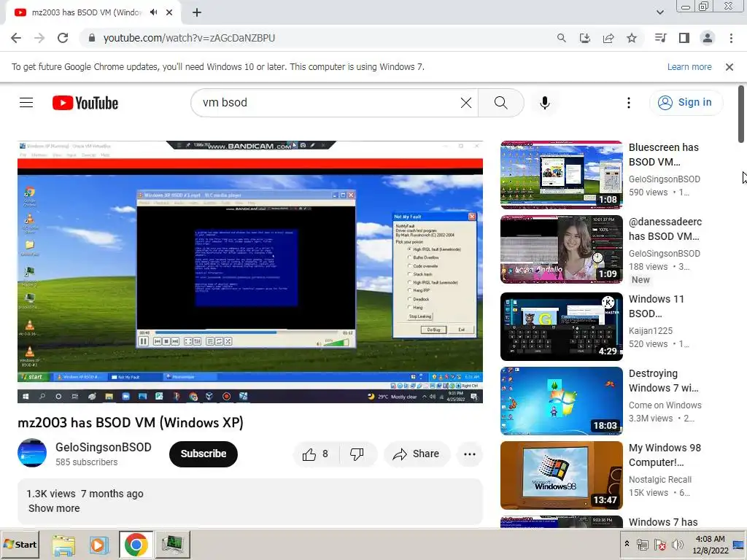Dislike the video

[x=357, y=454]
